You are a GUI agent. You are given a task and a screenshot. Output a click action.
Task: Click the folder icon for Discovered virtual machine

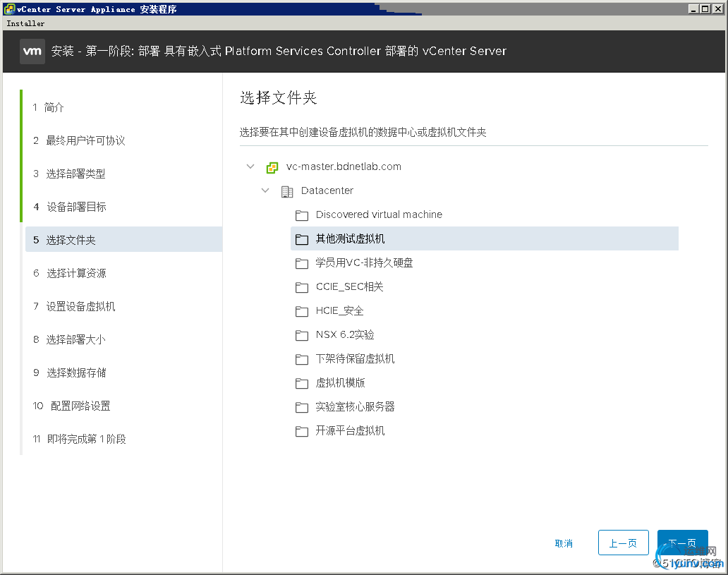pyautogui.click(x=302, y=215)
